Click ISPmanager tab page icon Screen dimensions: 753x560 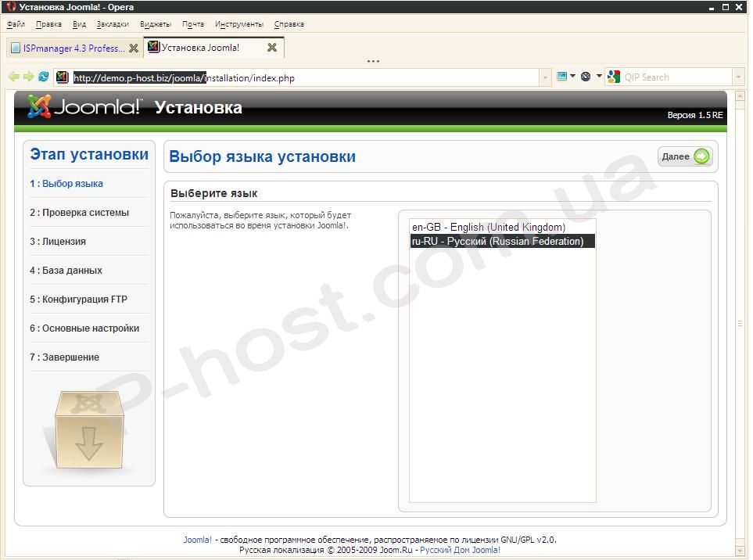[x=16, y=48]
